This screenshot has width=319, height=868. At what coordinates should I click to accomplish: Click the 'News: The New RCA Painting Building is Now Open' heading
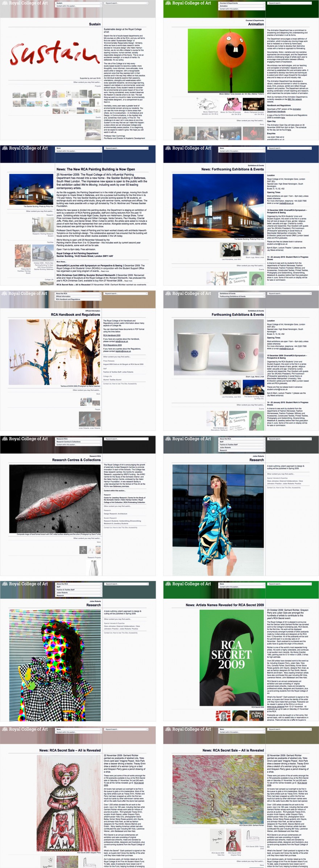[96, 169]
